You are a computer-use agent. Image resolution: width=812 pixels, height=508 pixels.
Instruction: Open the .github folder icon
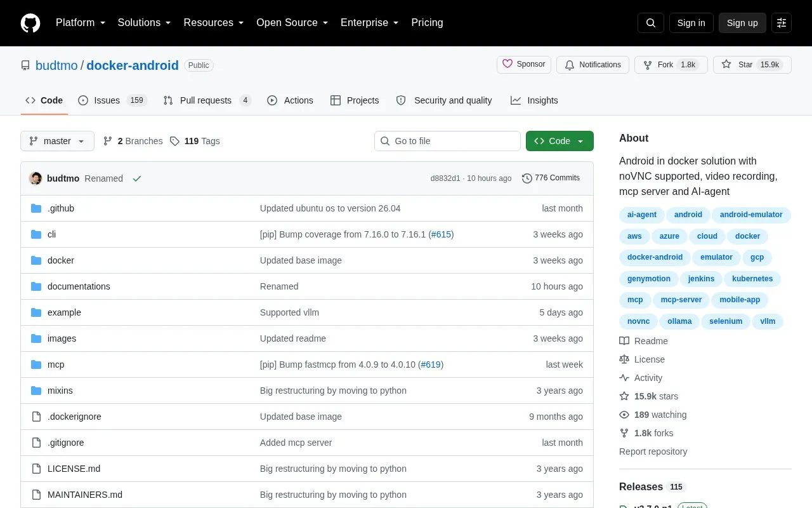point(36,208)
